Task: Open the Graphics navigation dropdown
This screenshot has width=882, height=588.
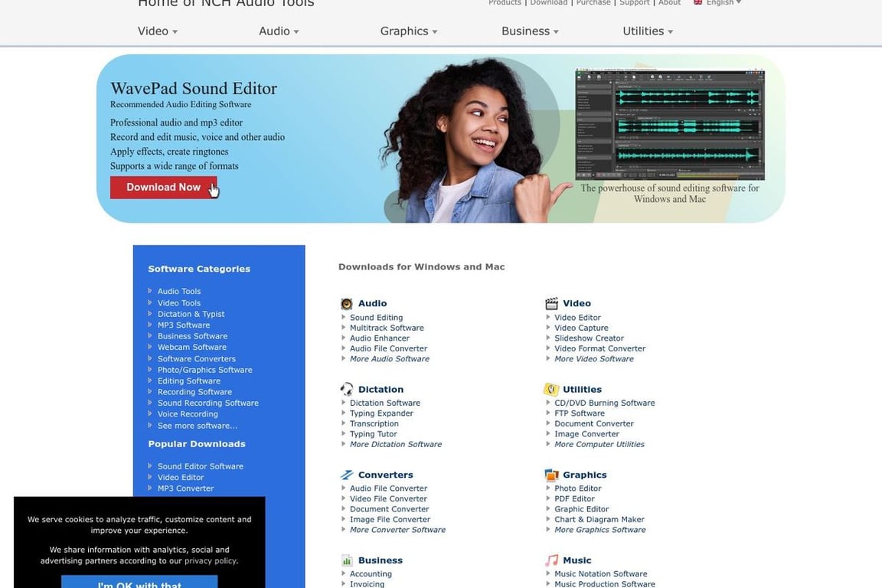Action: tap(409, 31)
